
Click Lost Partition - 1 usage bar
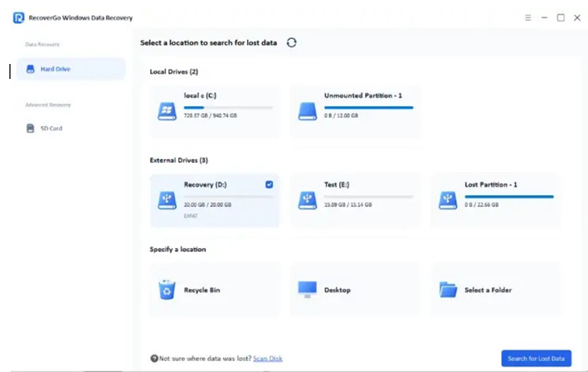pos(509,197)
